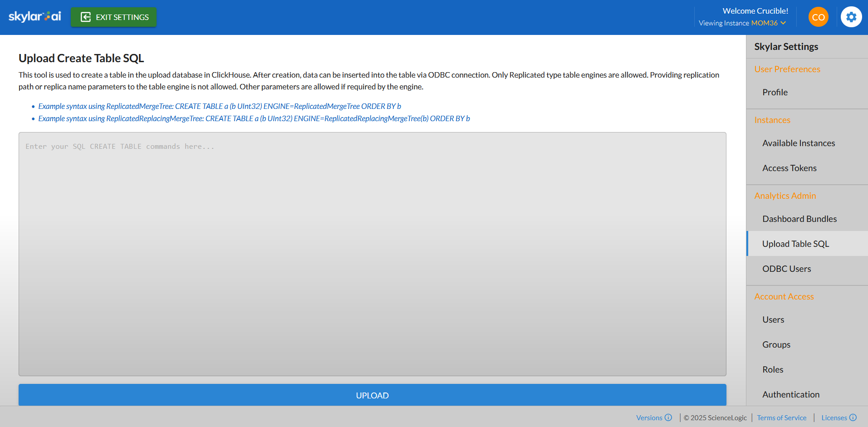Open the settings gear icon
This screenshot has height=427, width=868.
(x=851, y=17)
